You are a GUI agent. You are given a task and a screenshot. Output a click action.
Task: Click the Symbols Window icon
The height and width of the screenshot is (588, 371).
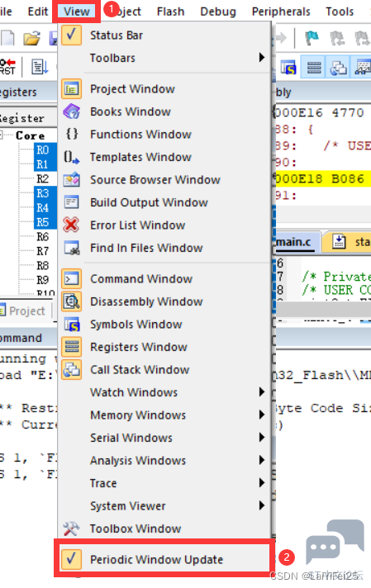(x=71, y=324)
